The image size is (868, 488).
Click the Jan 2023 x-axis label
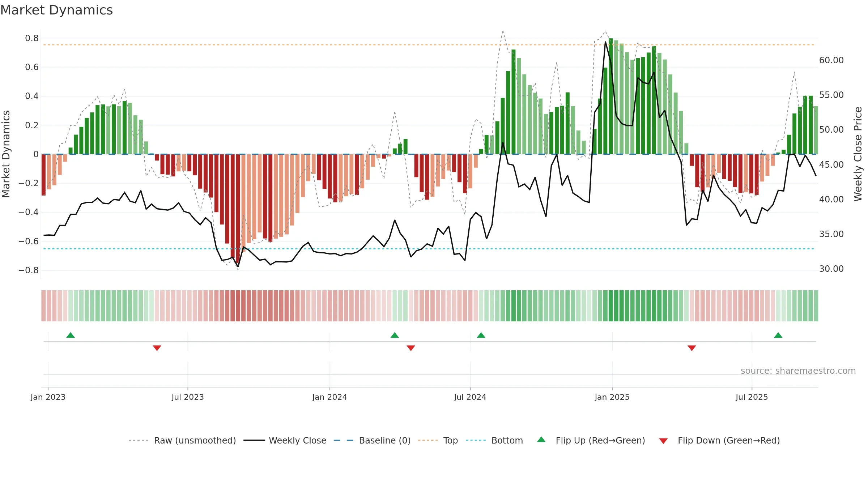pyautogui.click(x=48, y=397)
